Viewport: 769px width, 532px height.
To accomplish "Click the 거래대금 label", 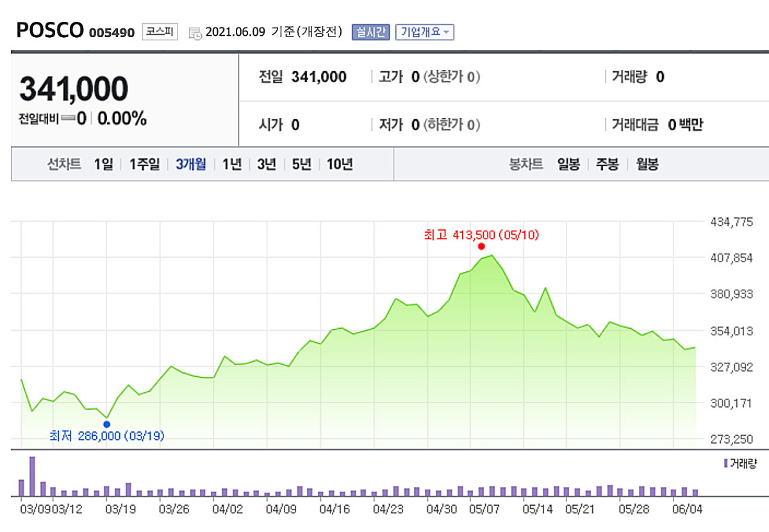I will 635,125.
